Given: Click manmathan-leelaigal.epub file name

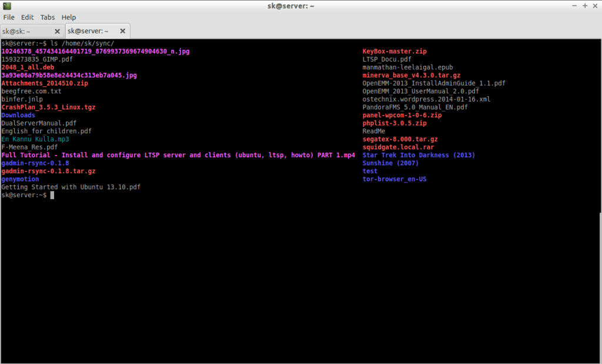Looking at the screenshot, I should coord(408,68).
